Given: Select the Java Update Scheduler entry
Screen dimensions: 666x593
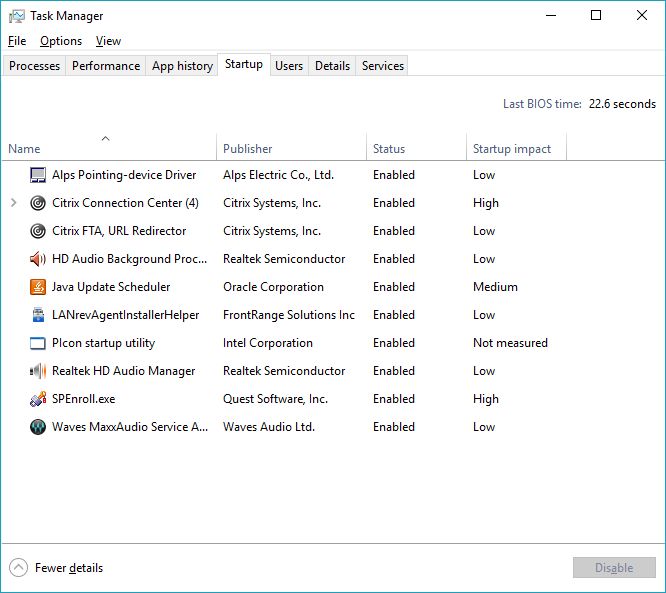Looking at the screenshot, I should point(111,287).
